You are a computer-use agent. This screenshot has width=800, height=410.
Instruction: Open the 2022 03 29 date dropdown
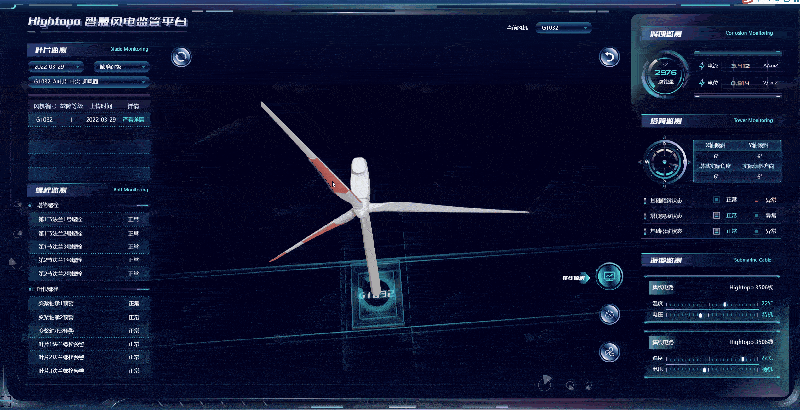[x=56, y=67]
